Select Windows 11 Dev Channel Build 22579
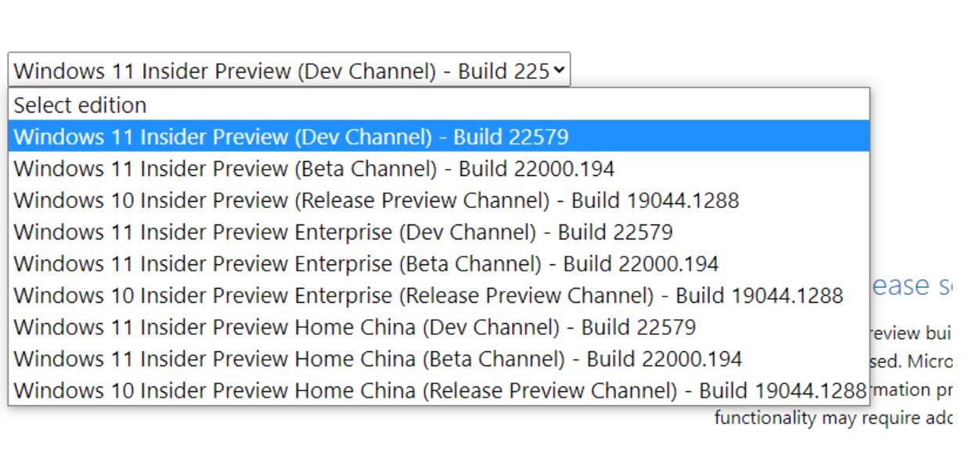Image resolution: width=980 pixels, height=449 pixels. pyautogui.click(x=439, y=137)
